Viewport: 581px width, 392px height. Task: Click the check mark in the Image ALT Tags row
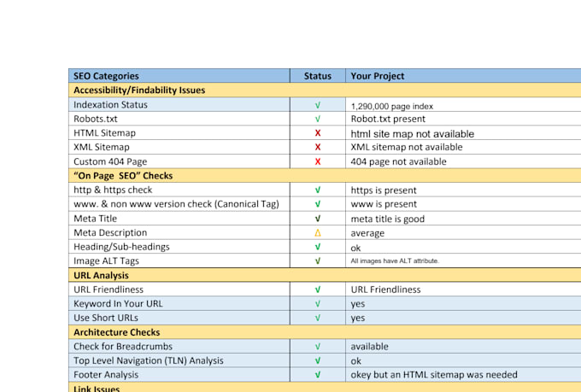(318, 260)
